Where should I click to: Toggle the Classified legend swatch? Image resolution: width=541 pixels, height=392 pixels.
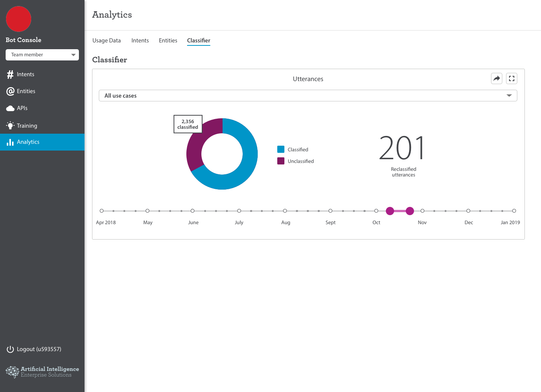point(281,149)
